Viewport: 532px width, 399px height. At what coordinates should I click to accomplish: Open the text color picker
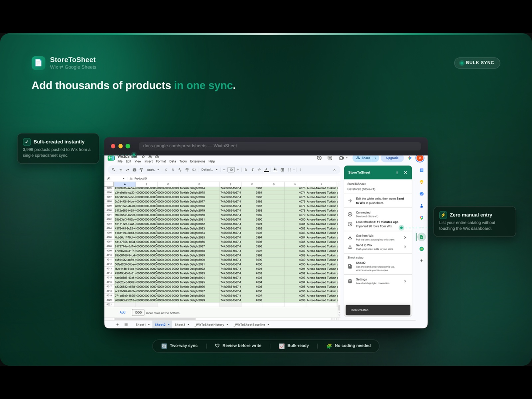[266, 170]
